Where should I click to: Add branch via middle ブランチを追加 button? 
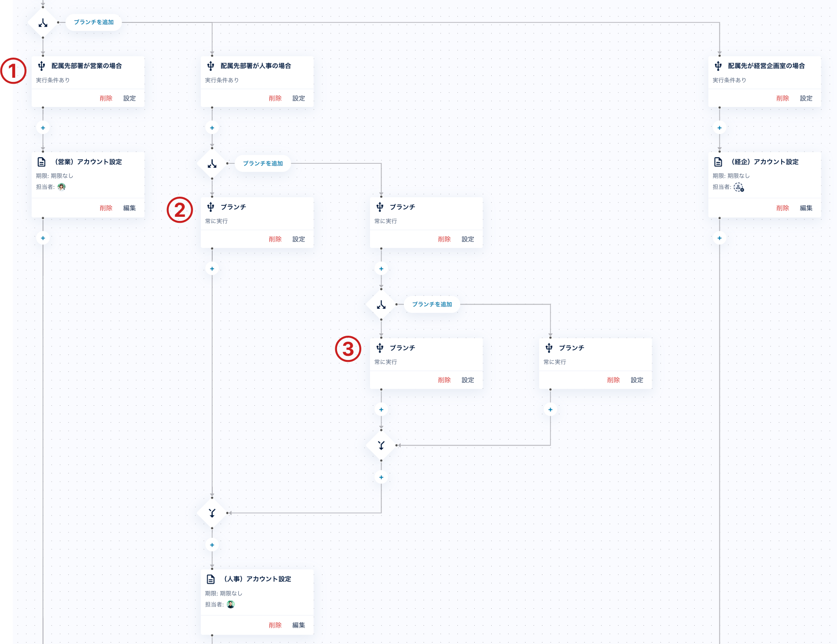pyautogui.click(x=263, y=163)
